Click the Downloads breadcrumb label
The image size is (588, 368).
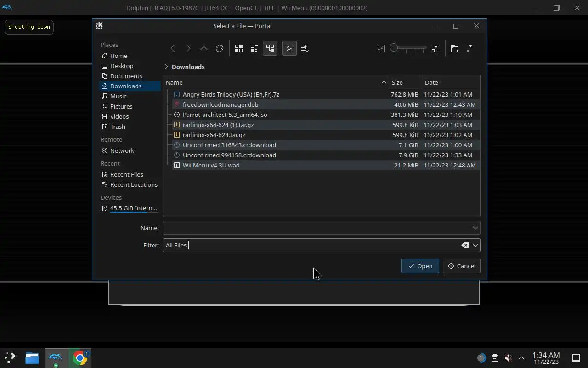[188, 67]
